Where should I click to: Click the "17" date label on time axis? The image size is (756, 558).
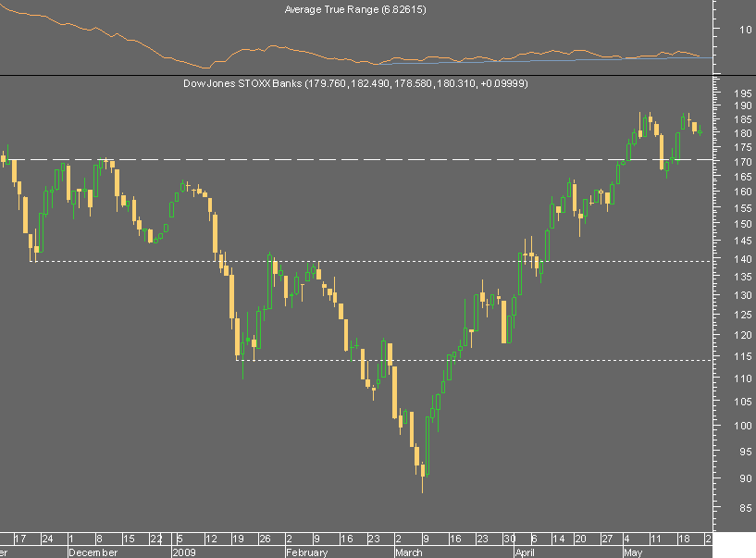[20, 539]
